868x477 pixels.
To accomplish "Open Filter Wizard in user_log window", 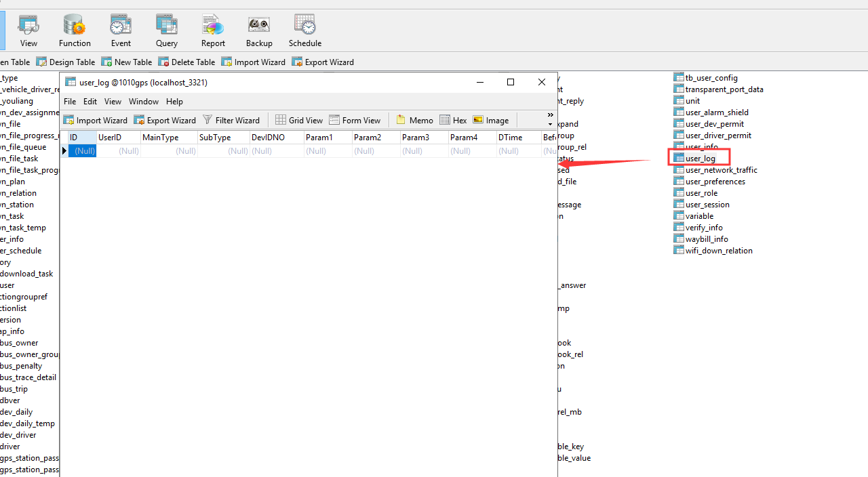I will [231, 120].
